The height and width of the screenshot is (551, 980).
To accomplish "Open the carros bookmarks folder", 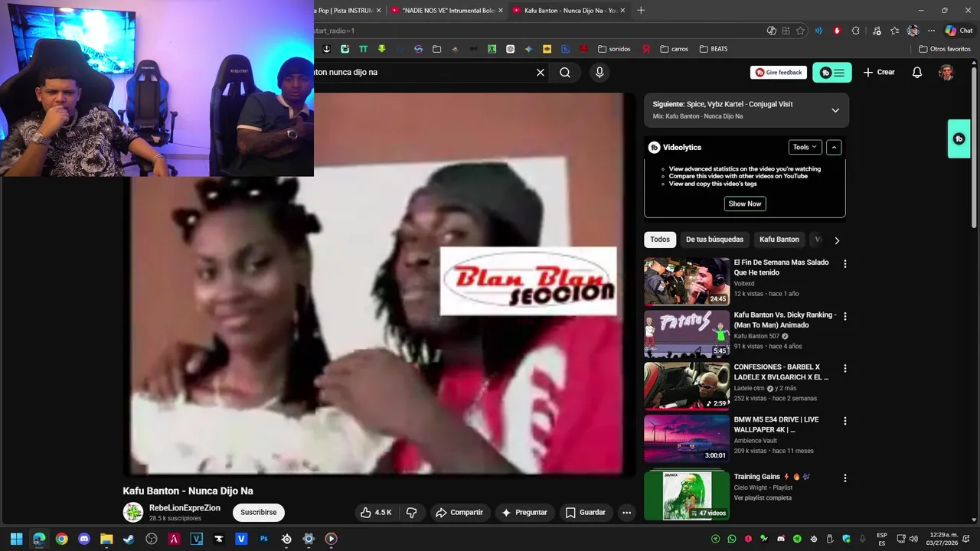I will [x=675, y=49].
